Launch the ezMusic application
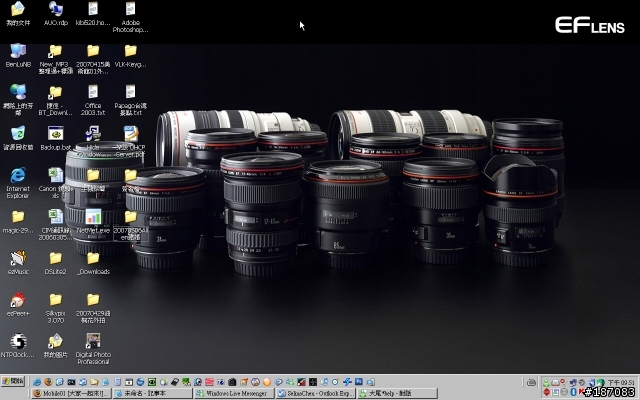The image size is (640, 400). (18, 262)
